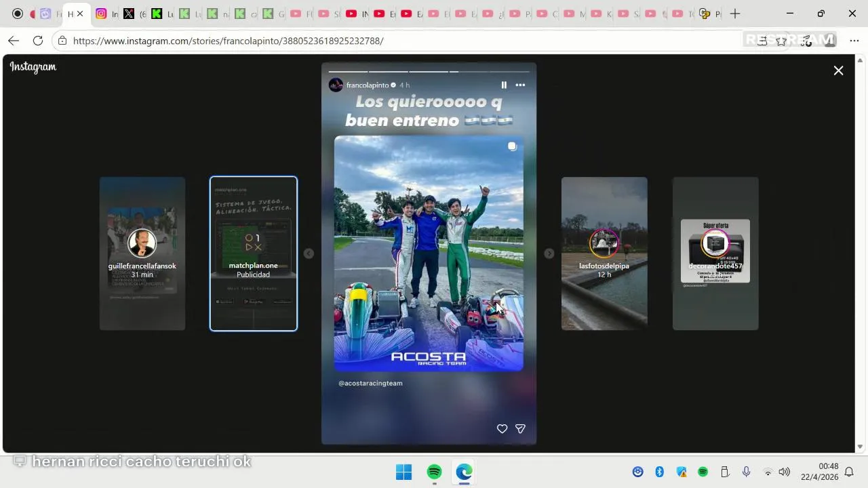Screen dimensions: 868x488
Task: Click the '31 min' label on guillefrancellafansok story
Action: tap(142, 274)
